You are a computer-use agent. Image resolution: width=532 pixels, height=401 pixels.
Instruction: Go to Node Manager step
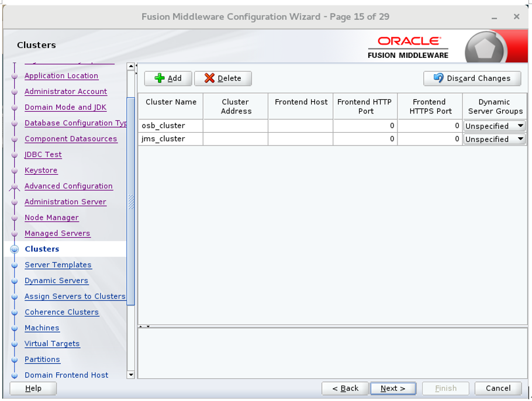[x=51, y=217]
